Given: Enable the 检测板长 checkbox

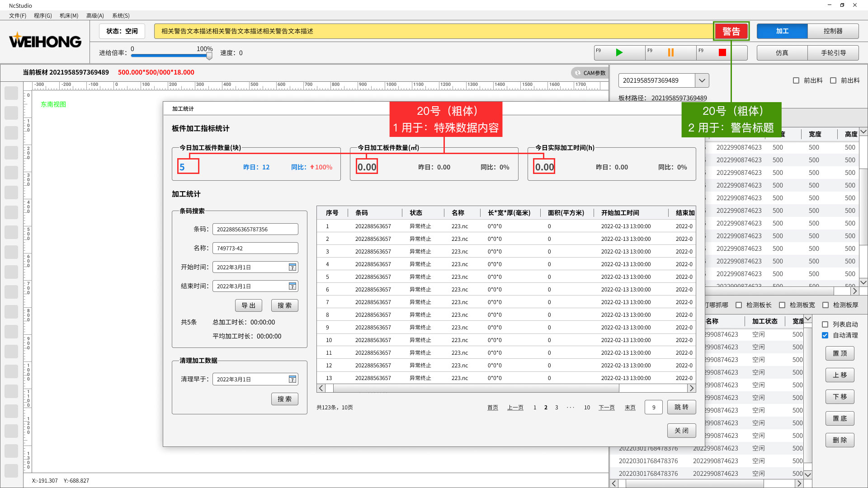Looking at the screenshot, I should point(739,305).
